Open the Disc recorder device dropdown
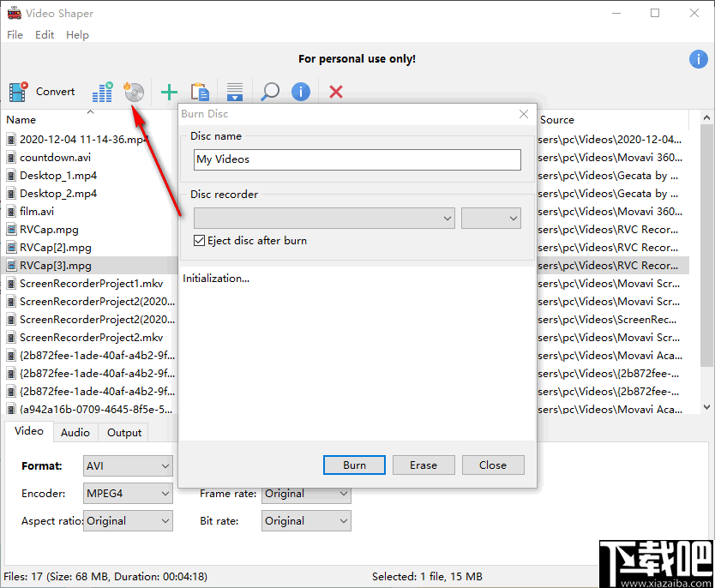The width and height of the screenshot is (715, 588). tap(324, 219)
